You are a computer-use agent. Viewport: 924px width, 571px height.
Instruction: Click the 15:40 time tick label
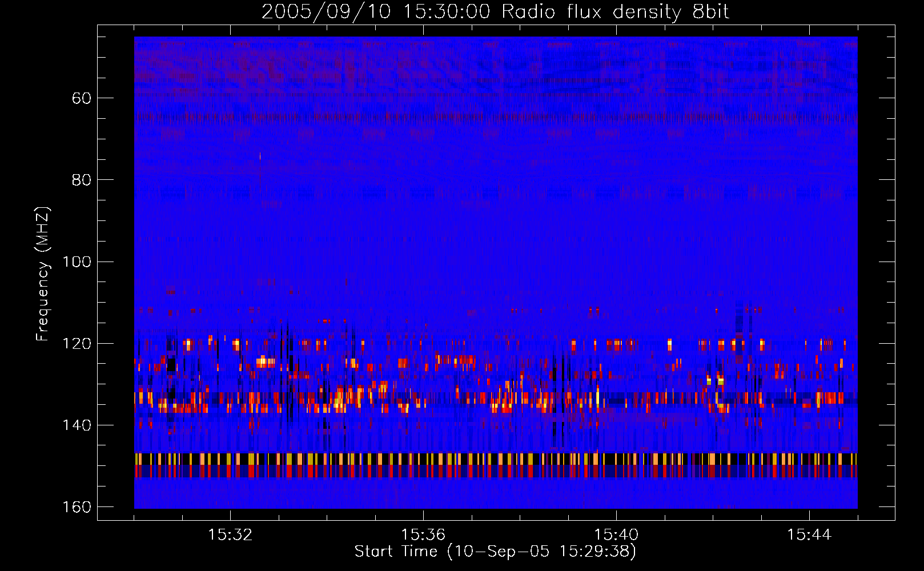tap(616, 535)
